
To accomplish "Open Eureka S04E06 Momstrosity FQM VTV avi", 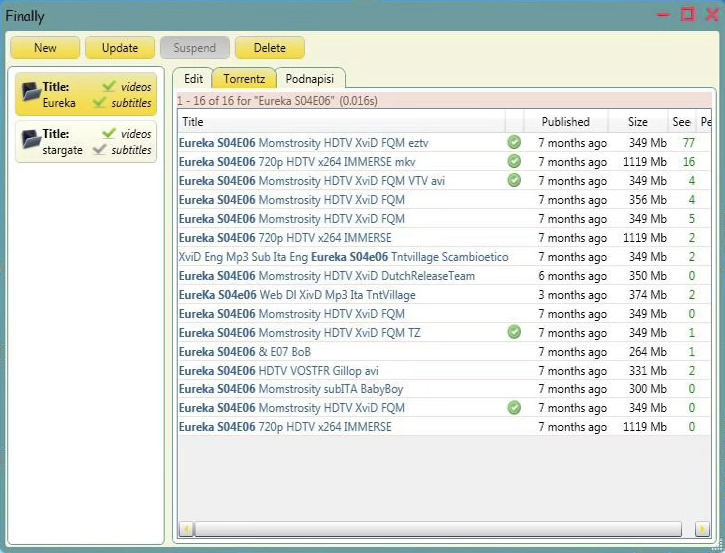I will pos(312,181).
